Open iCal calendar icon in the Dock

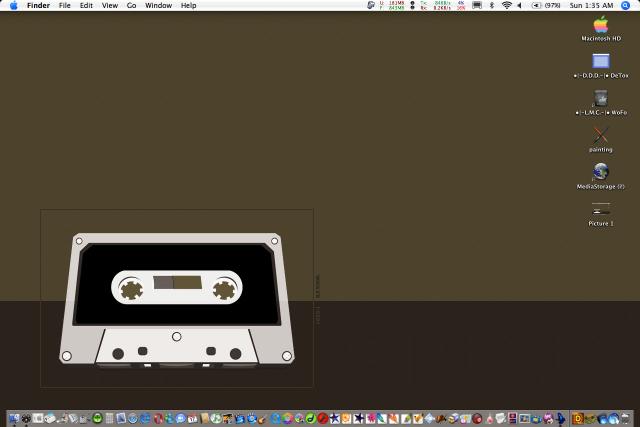pyautogui.click(x=192, y=418)
